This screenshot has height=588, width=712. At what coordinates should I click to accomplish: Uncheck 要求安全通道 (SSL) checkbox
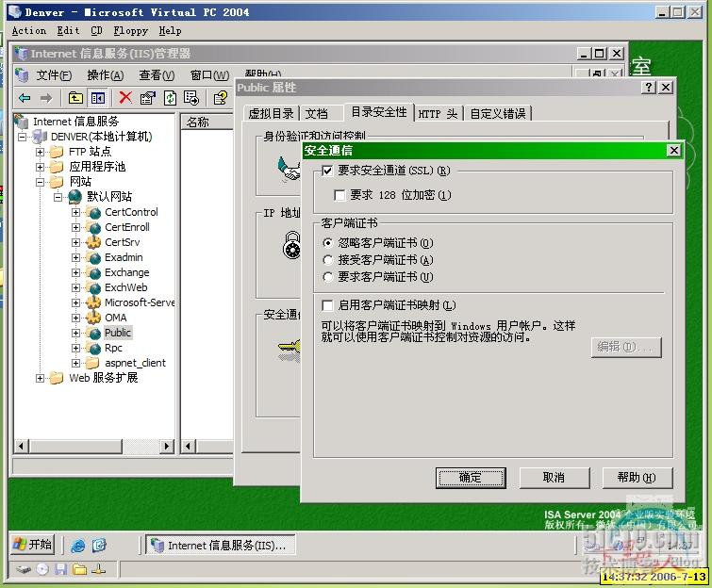point(327,171)
